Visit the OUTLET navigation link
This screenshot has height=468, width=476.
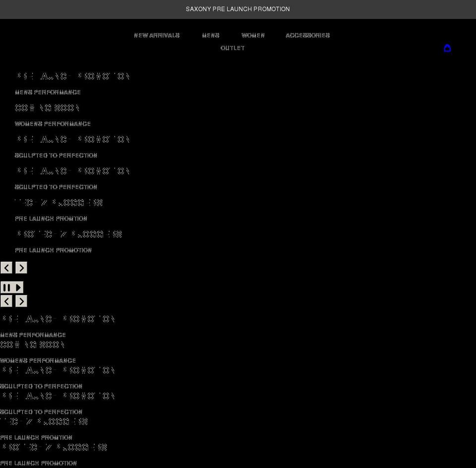point(233,48)
